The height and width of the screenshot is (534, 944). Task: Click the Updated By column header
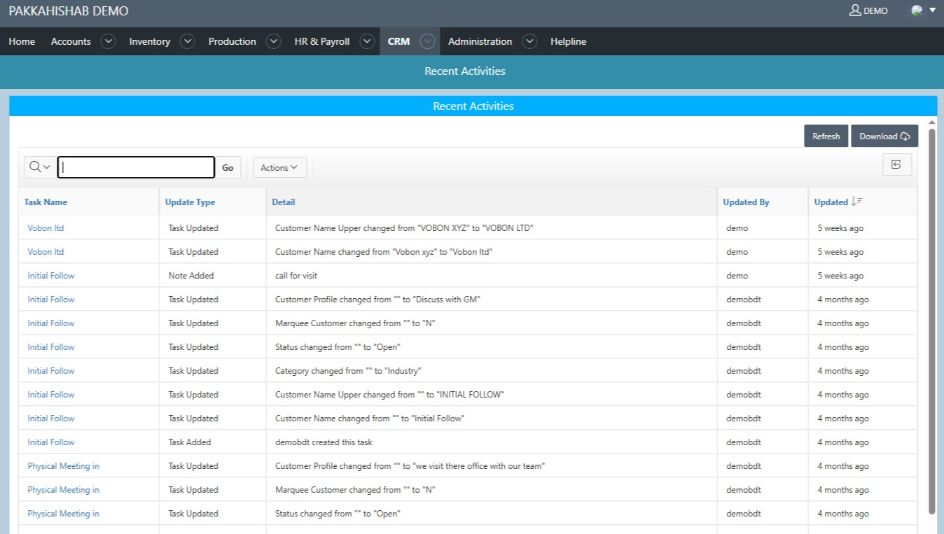point(746,202)
